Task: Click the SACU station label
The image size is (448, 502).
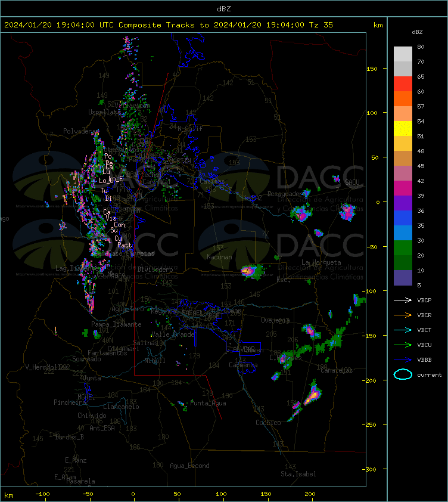Action: click(x=352, y=182)
